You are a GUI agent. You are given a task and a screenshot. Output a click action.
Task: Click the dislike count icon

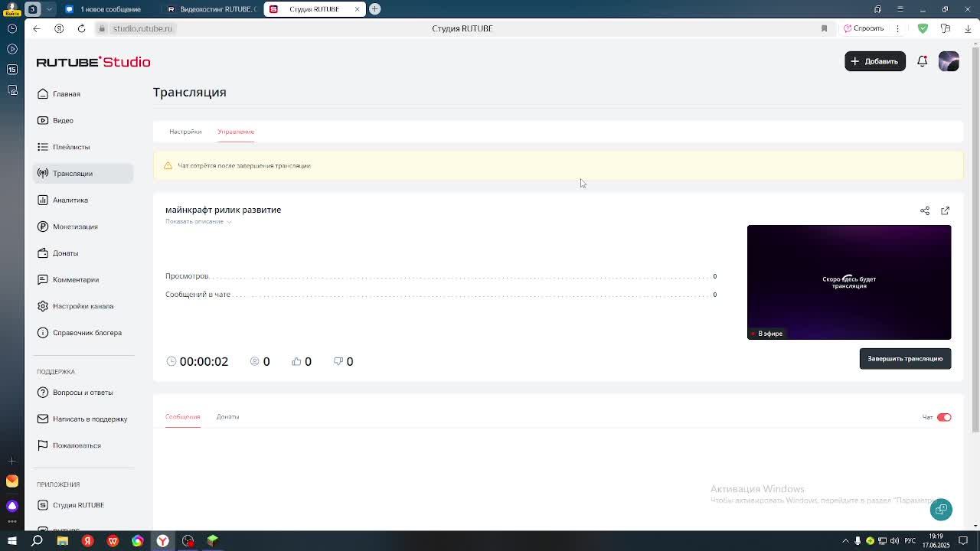pyautogui.click(x=338, y=361)
